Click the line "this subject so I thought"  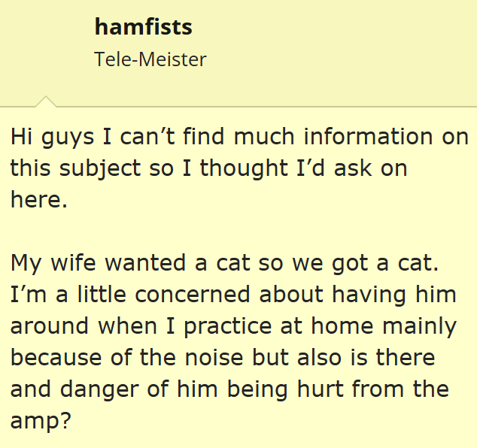[x=208, y=168]
